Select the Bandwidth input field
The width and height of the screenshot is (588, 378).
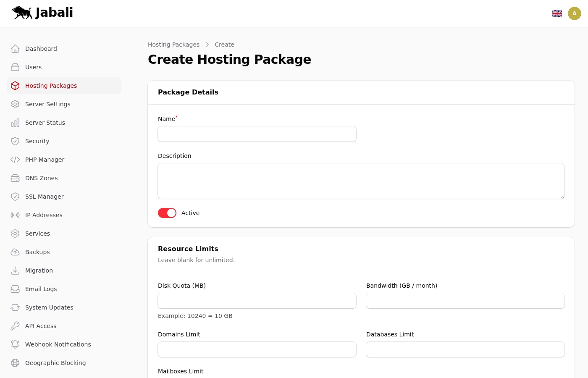click(x=465, y=301)
